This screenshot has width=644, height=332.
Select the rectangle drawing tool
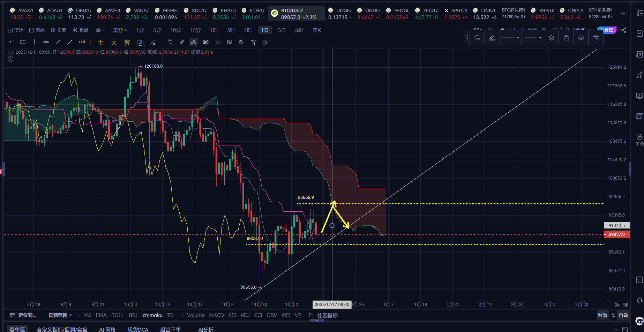[x=23, y=42]
